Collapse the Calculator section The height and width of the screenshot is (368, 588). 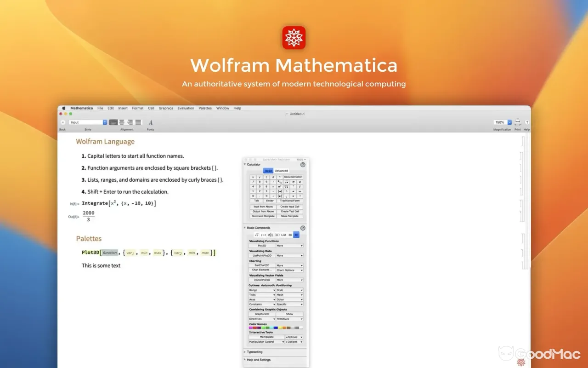click(x=245, y=164)
